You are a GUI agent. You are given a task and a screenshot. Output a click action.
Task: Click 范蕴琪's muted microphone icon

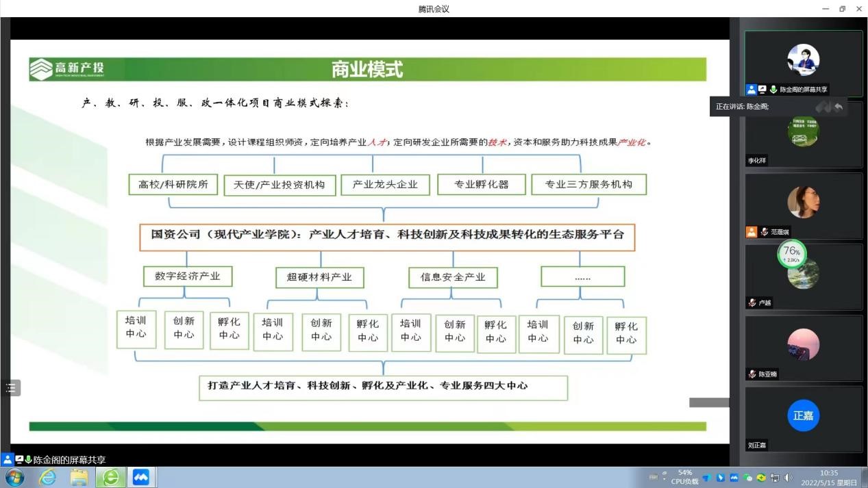pyautogui.click(x=764, y=232)
